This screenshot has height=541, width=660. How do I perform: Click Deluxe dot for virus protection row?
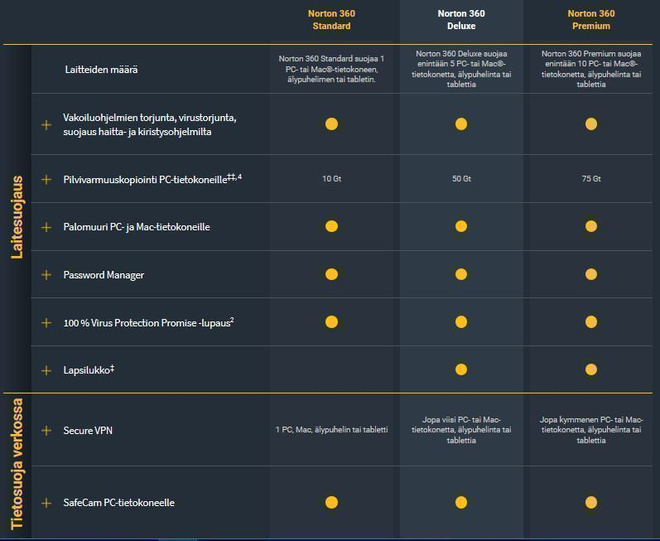tap(461, 124)
